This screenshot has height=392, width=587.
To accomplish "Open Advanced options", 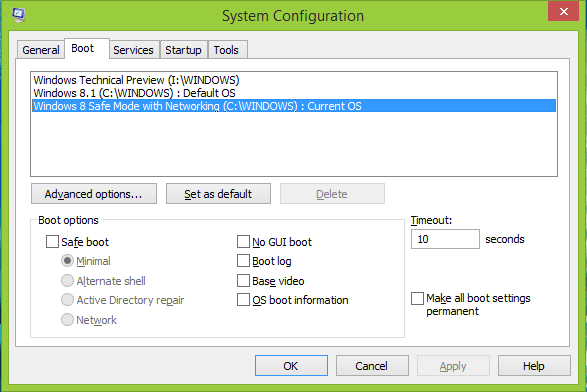I will (94, 194).
